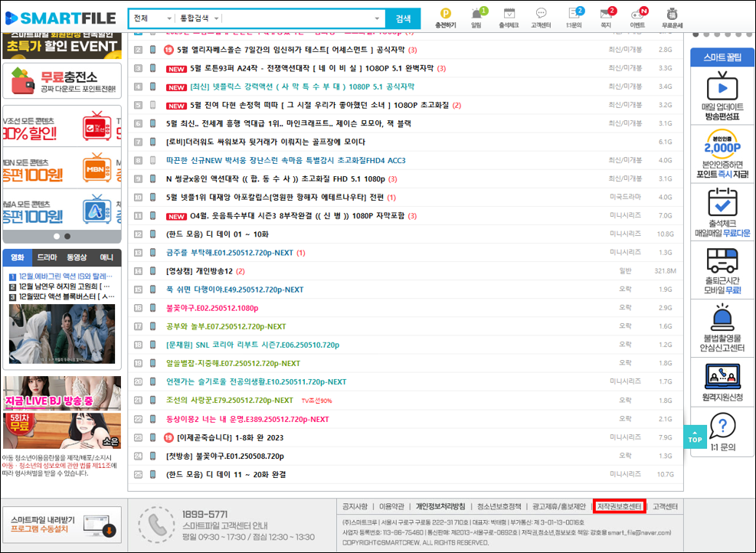The width and height of the screenshot is (756, 553).
Task: Click the 무료충전소 wallet banner
Action: point(62,81)
